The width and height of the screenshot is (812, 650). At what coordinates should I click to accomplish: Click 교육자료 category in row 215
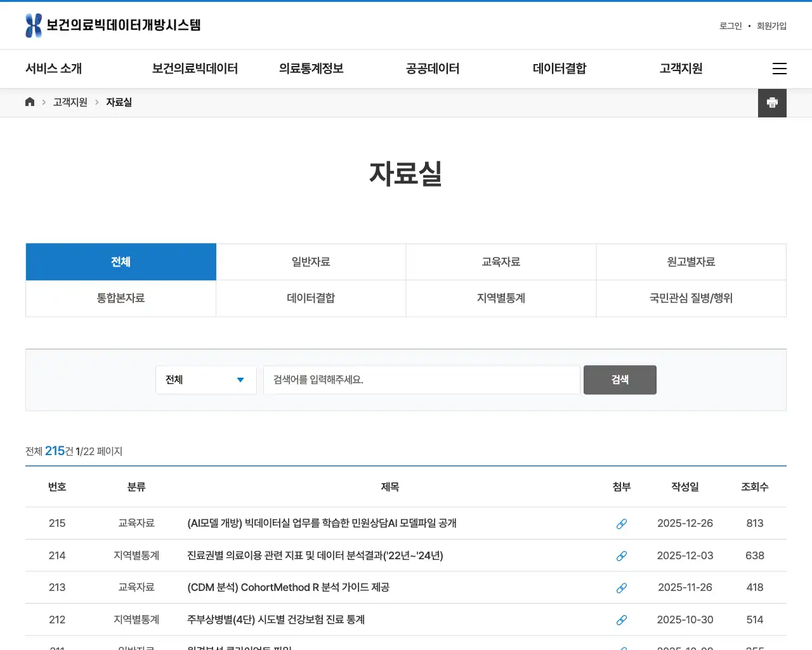click(x=136, y=523)
